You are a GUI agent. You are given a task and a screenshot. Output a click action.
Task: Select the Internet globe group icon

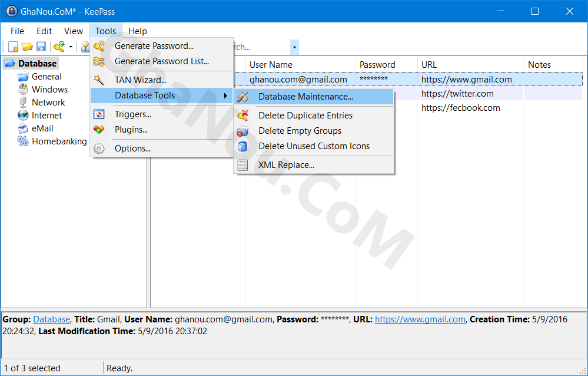pyautogui.click(x=24, y=116)
